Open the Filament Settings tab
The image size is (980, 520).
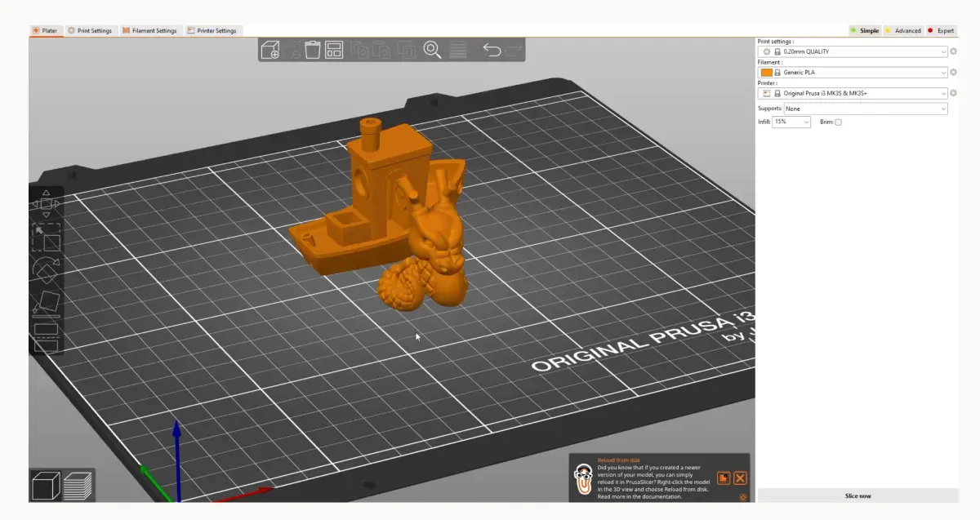(150, 29)
